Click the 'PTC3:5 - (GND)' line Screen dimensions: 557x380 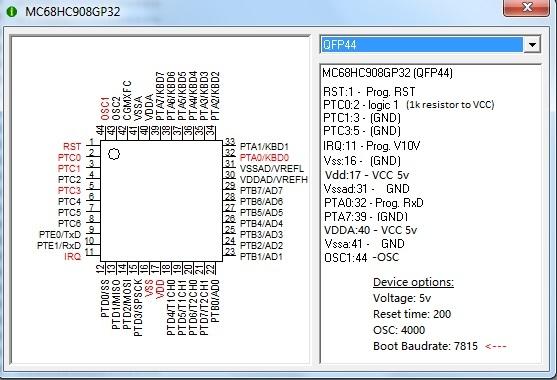(x=362, y=131)
